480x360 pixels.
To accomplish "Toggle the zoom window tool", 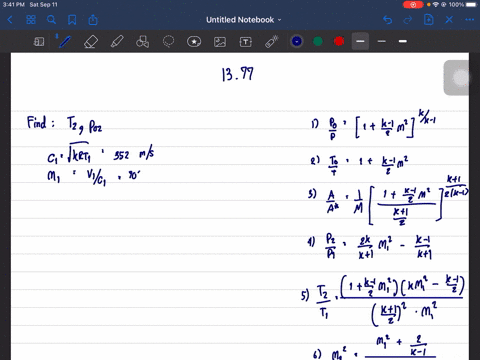I will click(x=39, y=42).
